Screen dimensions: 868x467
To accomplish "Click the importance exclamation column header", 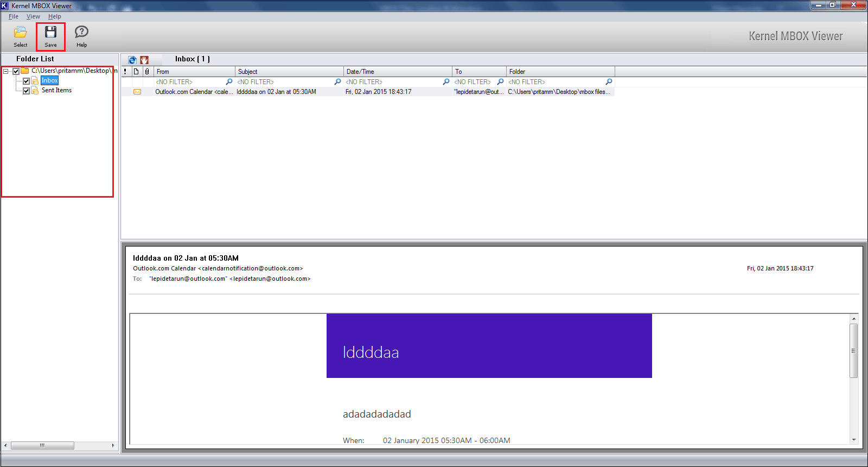I will [125, 71].
